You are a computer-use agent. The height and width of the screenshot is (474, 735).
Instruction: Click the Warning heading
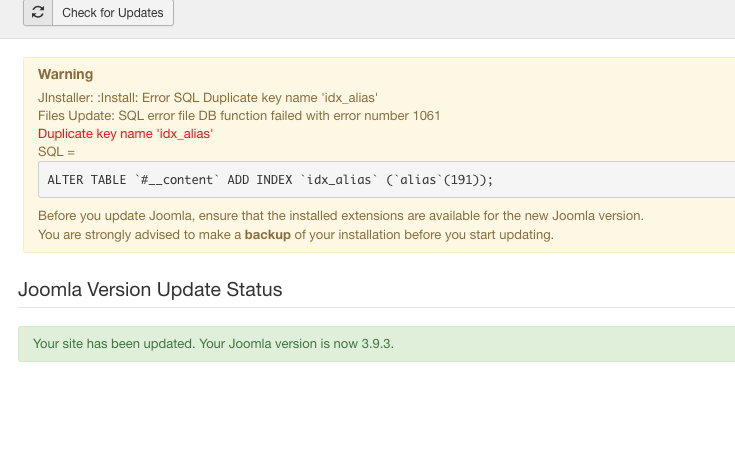(66, 74)
